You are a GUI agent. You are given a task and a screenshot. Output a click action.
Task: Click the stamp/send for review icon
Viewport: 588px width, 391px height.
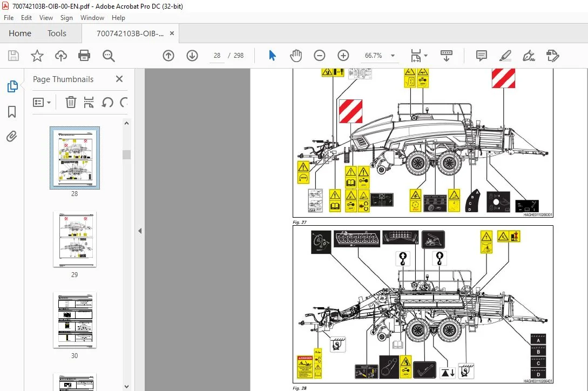(552, 56)
